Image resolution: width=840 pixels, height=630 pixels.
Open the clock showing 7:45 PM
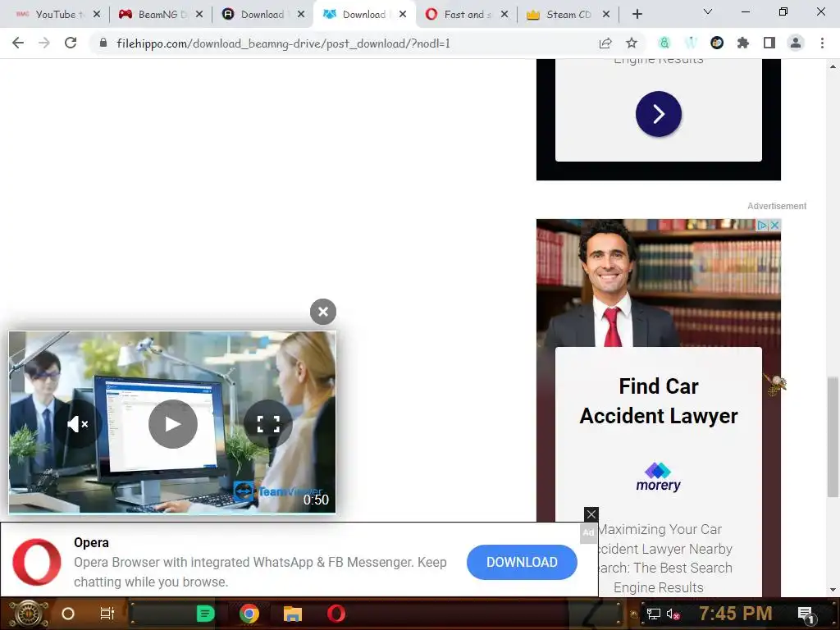[735, 613]
